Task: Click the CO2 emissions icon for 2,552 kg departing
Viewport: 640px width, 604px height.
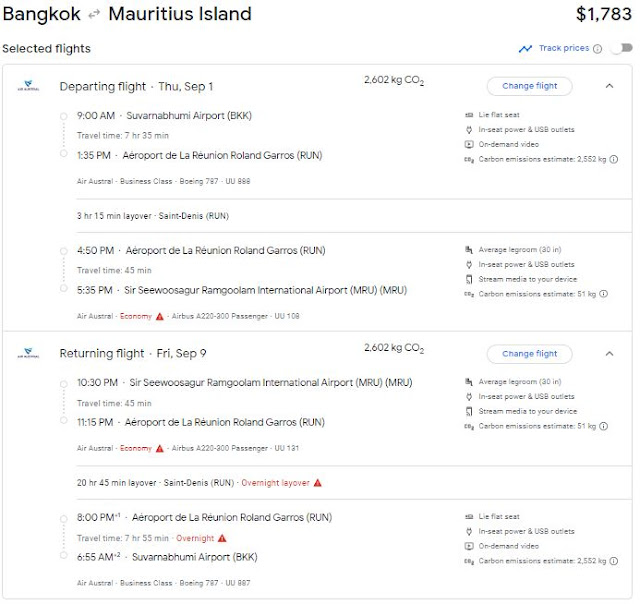Action: pos(469,160)
